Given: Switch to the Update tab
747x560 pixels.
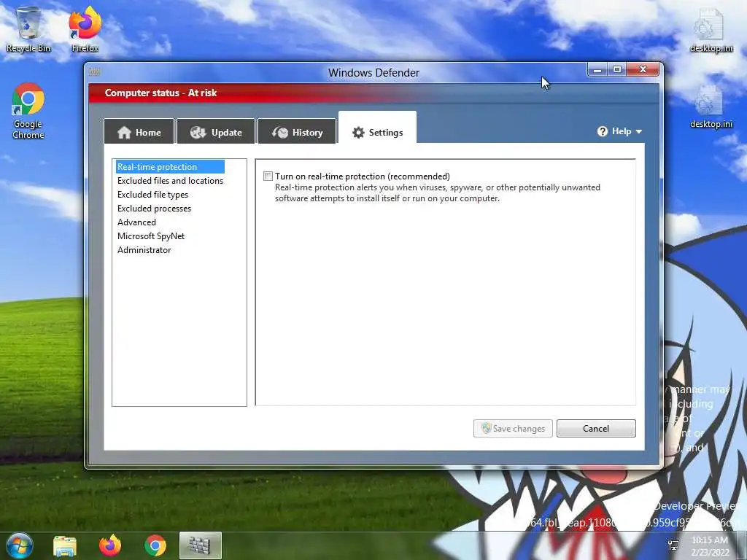Looking at the screenshot, I should point(216,132).
